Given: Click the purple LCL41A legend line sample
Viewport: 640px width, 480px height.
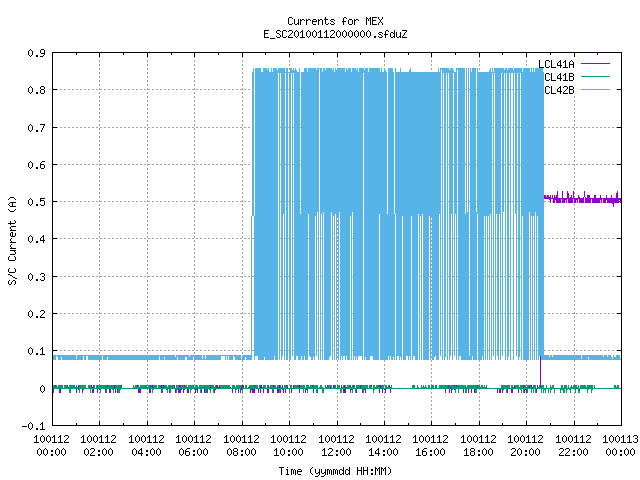Looking at the screenshot, I should click(595, 64).
